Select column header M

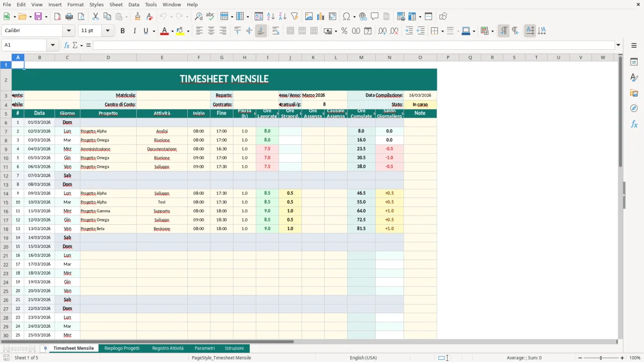click(x=361, y=57)
